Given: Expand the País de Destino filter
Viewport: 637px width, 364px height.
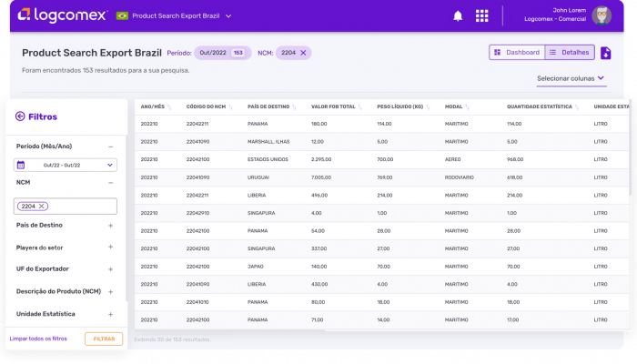Looking at the screenshot, I should click(110, 225).
